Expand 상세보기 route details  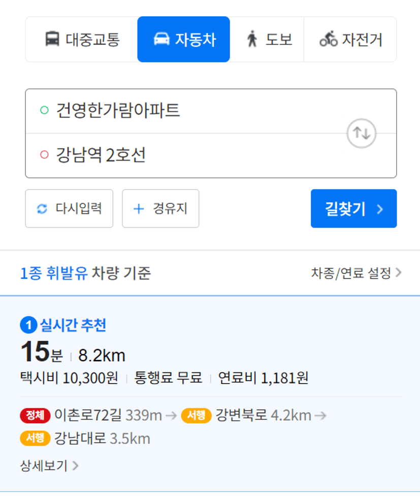[x=49, y=465]
